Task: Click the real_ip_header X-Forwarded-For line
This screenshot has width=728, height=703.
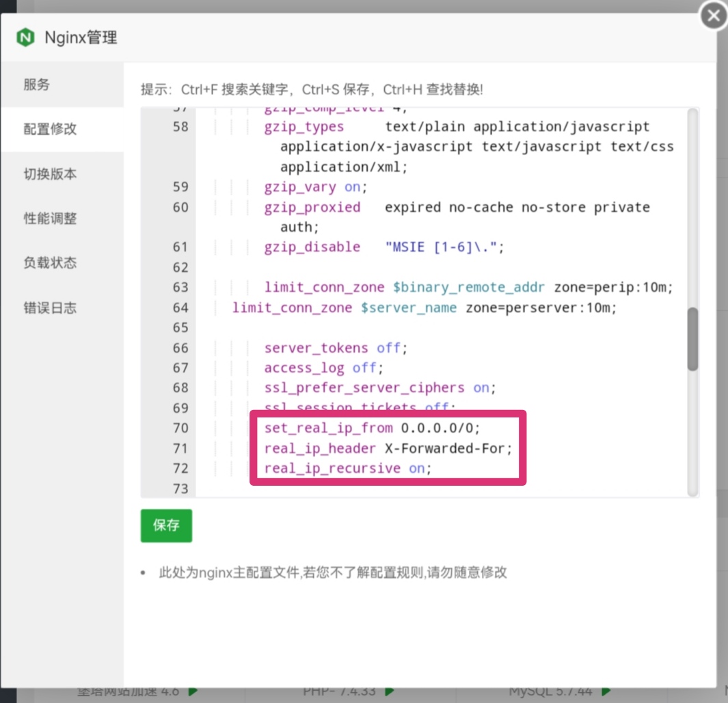Action: 386,448
